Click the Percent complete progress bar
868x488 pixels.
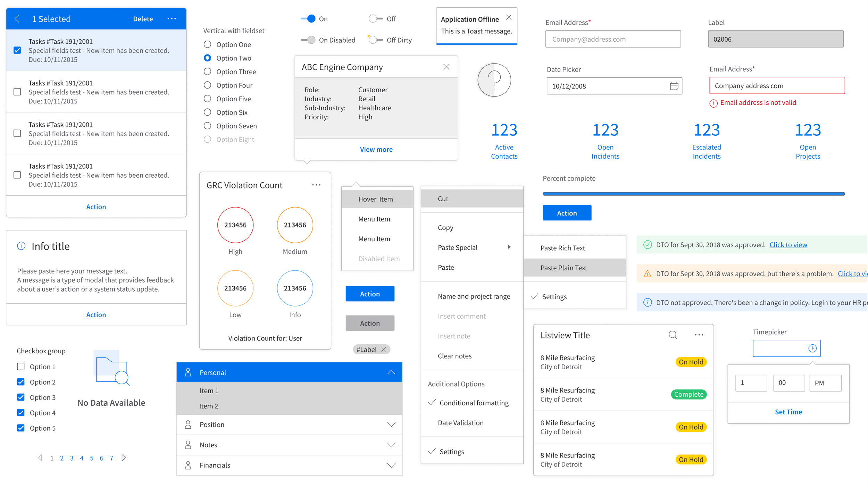tap(693, 194)
